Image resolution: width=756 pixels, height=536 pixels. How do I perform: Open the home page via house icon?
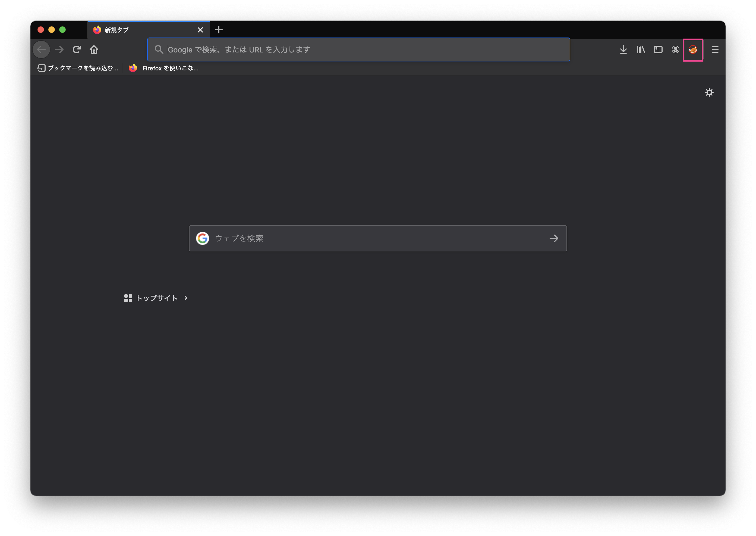94,49
